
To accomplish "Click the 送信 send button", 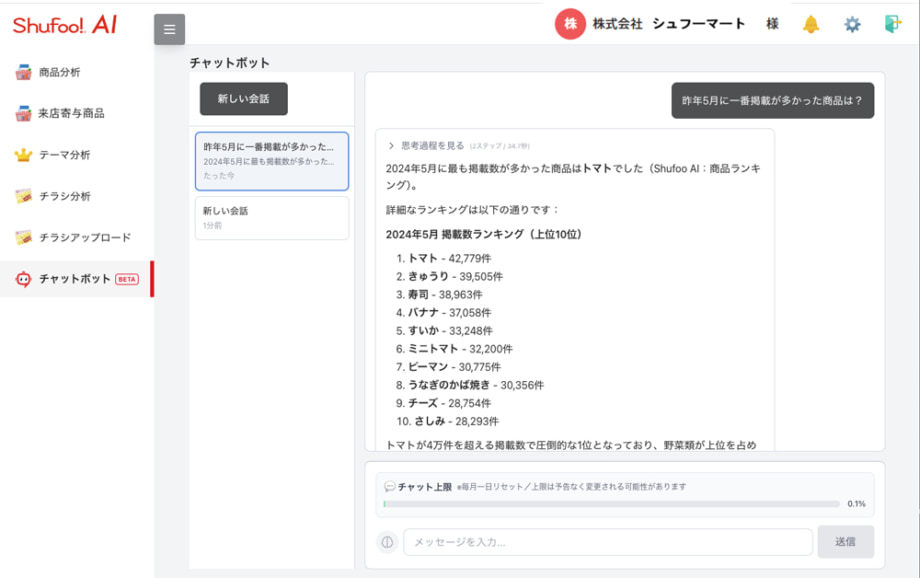I will pyautogui.click(x=846, y=541).
